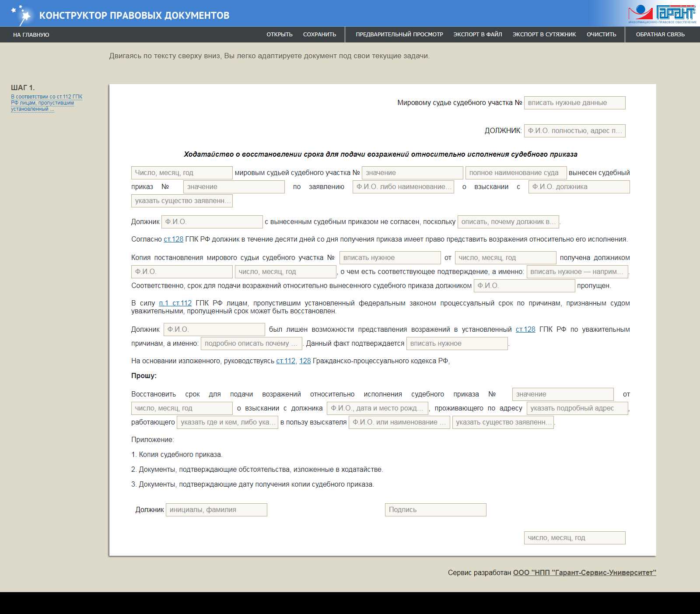This screenshot has width=700, height=614.
Task: Focus Ф.И.О. или наименование взыскателя field
Action: click(399, 422)
